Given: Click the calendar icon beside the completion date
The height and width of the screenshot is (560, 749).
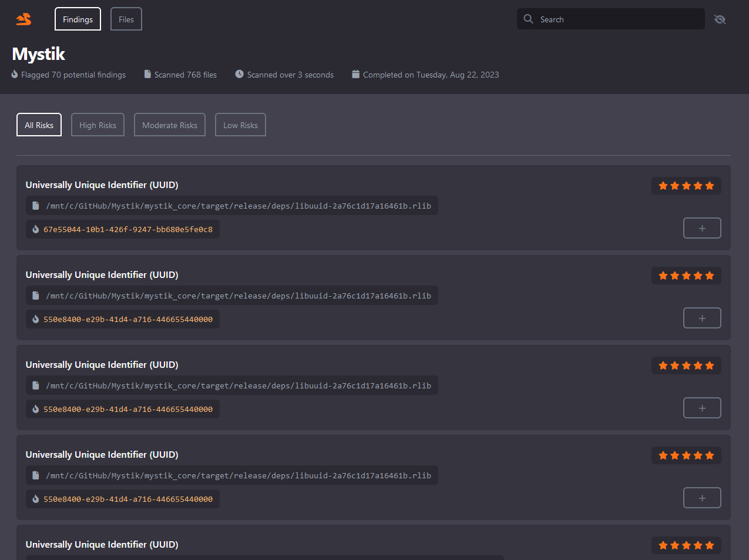Looking at the screenshot, I should (x=355, y=74).
